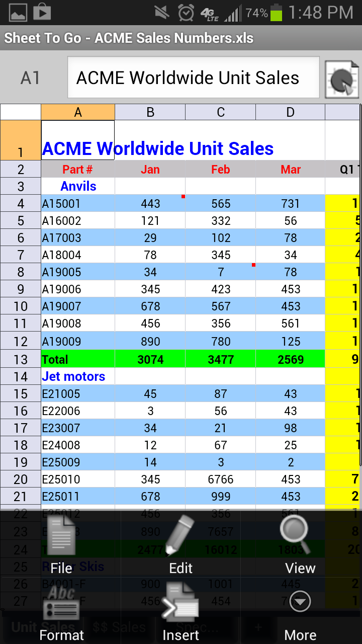Switch to the $$ Sales sheet tab

click(119, 627)
